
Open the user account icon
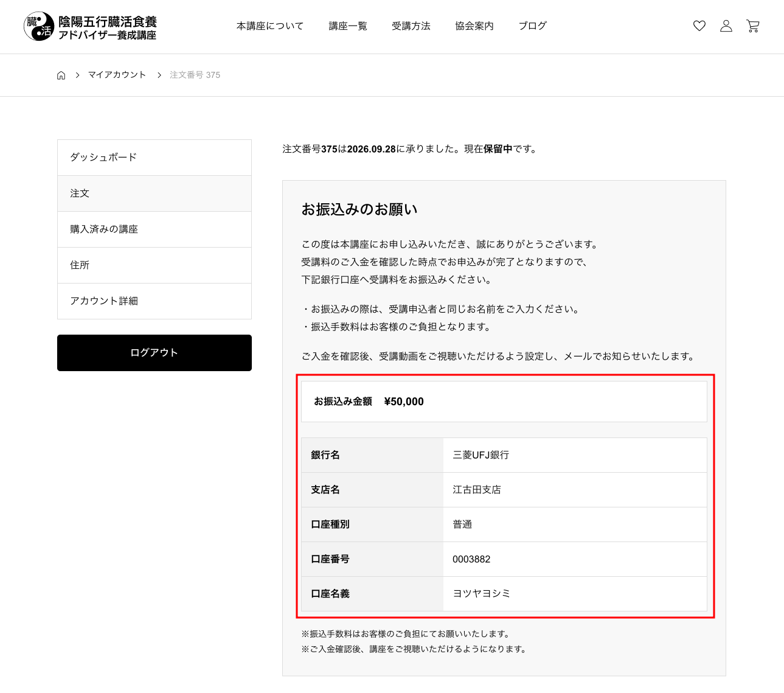726,26
